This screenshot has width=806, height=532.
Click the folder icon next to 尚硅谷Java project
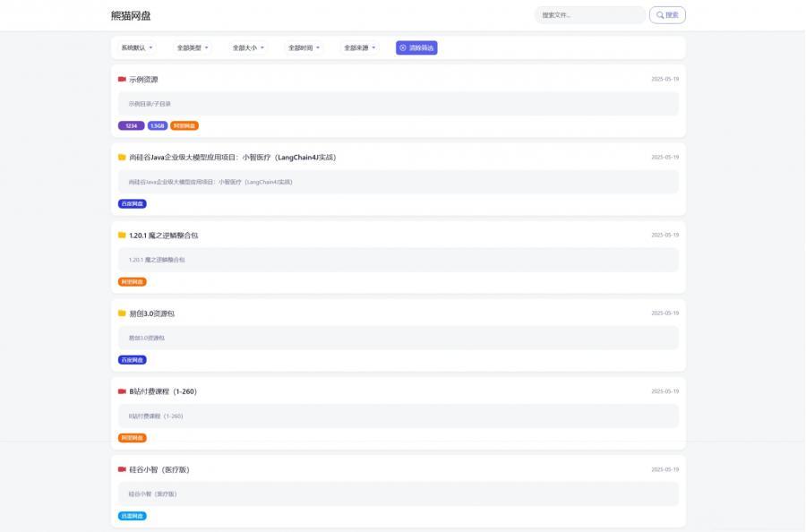[122, 157]
